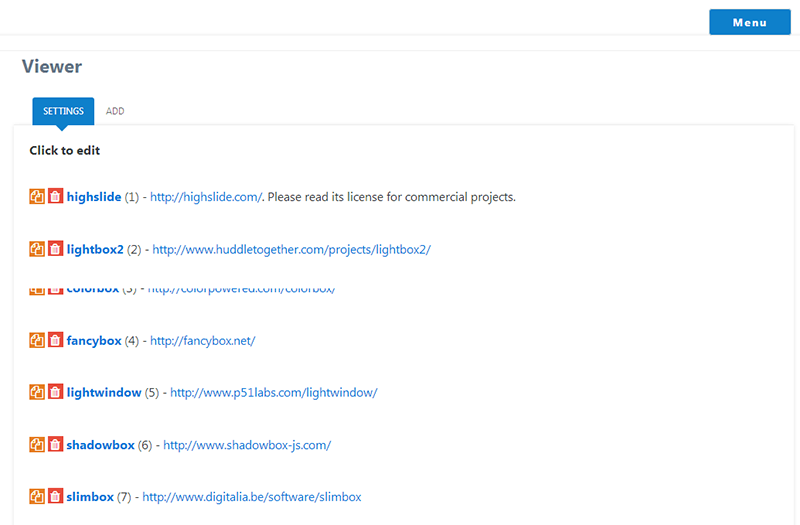The height and width of the screenshot is (525, 800).
Task: Edit the highslide viewer
Action: click(x=94, y=197)
